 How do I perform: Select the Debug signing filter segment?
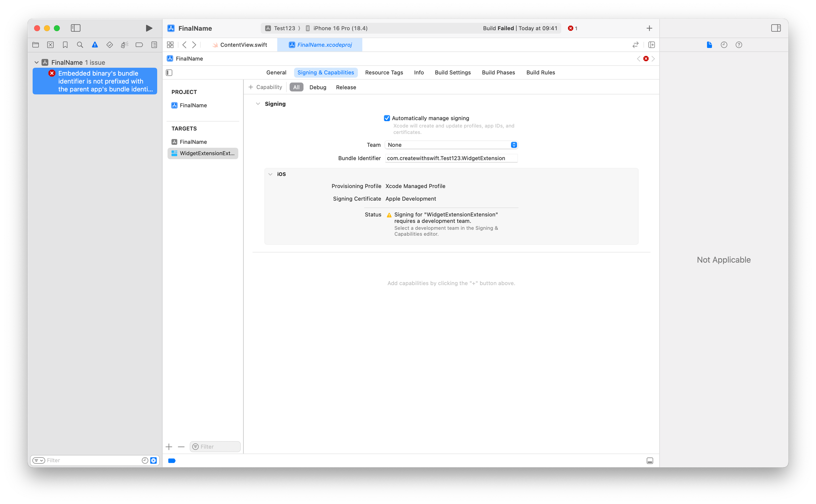point(318,87)
